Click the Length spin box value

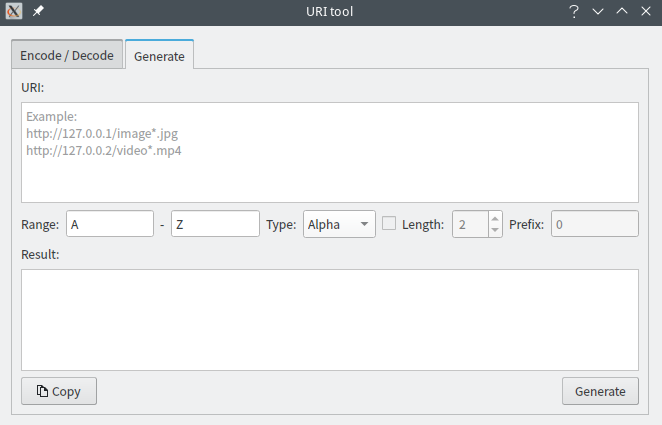click(470, 224)
